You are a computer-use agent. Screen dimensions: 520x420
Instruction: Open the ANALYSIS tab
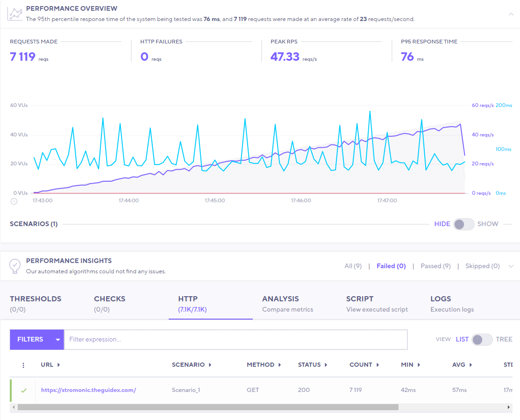280,303
